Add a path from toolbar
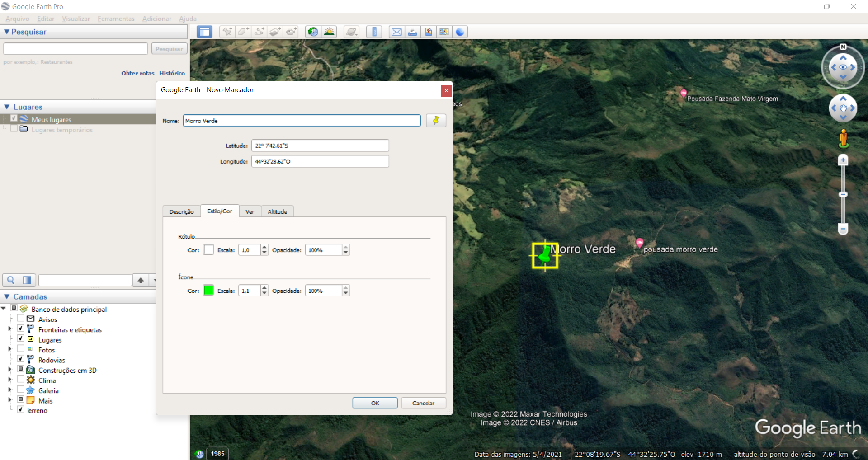This screenshot has height=460, width=868. (x=259, y=32)
